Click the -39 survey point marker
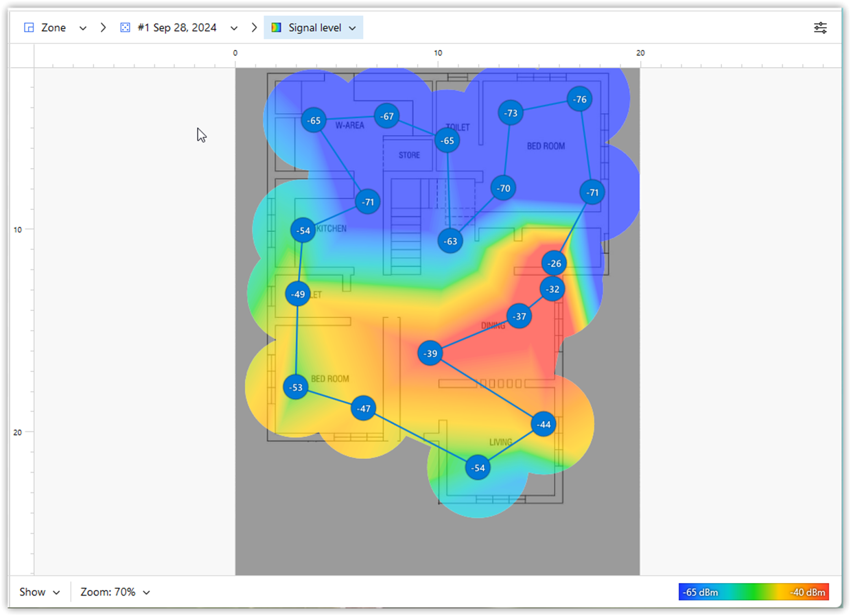This screenshot has width=851, height=616. pyautogui.click(x=430, y=354)
